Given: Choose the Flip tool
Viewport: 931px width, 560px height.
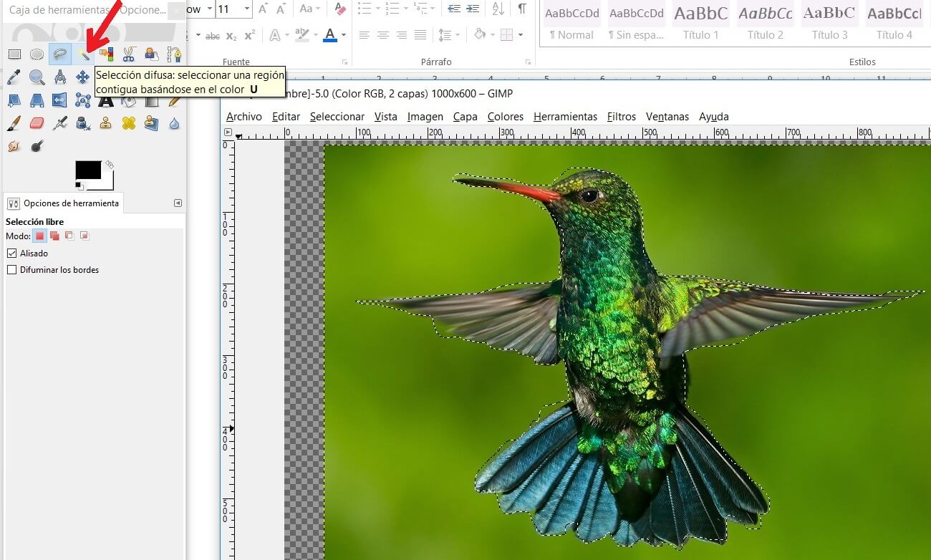Looking at the screenshot, I should click(x=60, y=100).
